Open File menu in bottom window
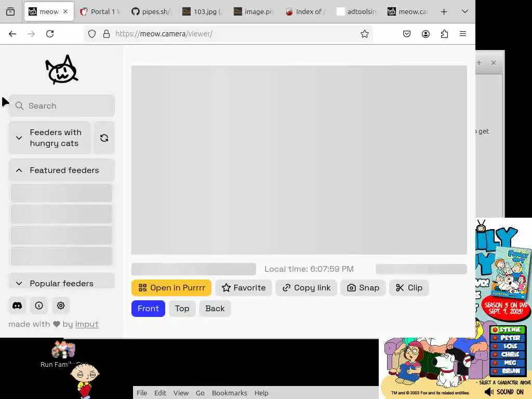532x399 pixels. (142, 393)
